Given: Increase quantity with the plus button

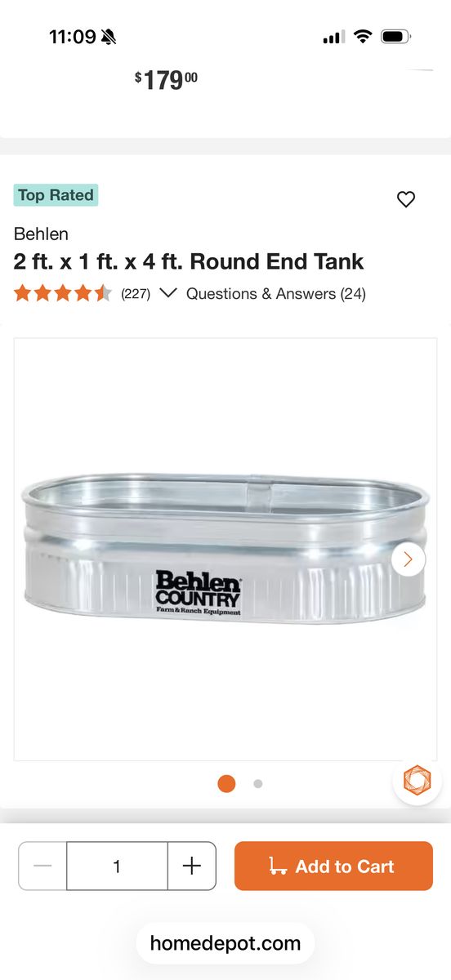Looking at the screenshot, I should [x=191, y=866].
